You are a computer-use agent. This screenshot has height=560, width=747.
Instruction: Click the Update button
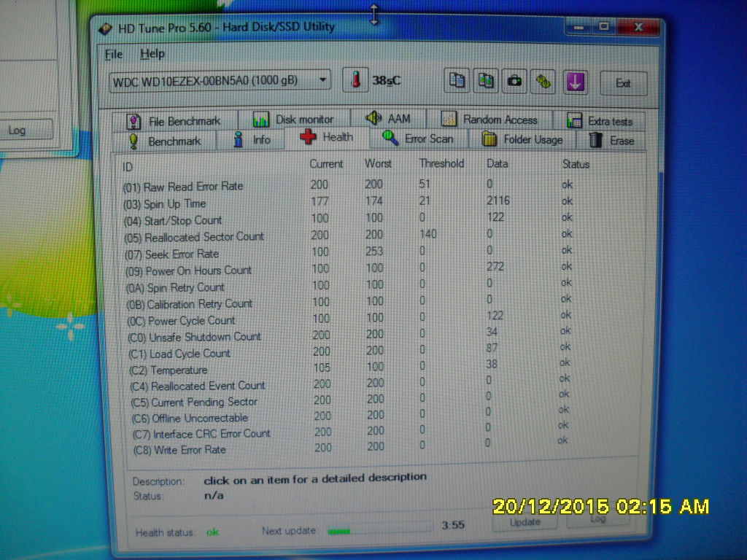point(525,522)
